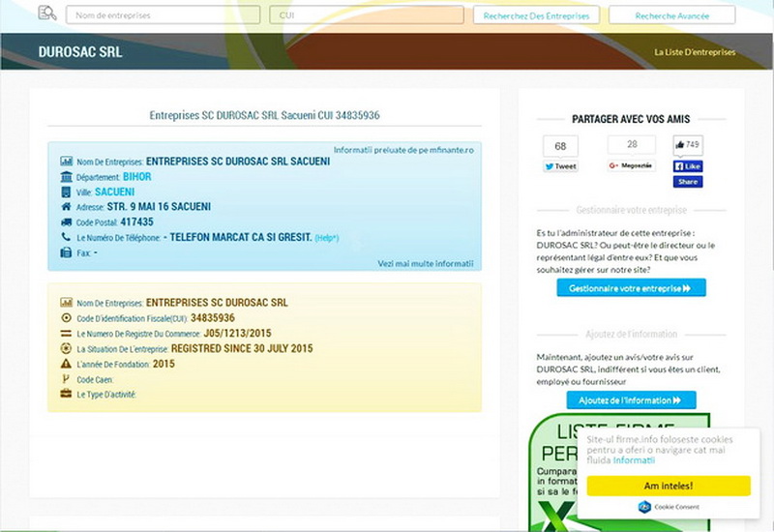The image size is (774, 532).
Task: Open the BIHOR department link
Action: 137,177
